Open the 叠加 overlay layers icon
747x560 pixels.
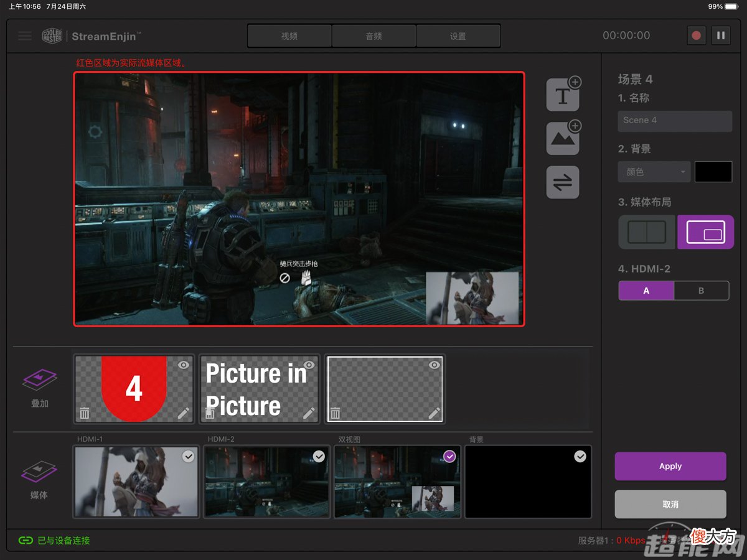point(40,379)
